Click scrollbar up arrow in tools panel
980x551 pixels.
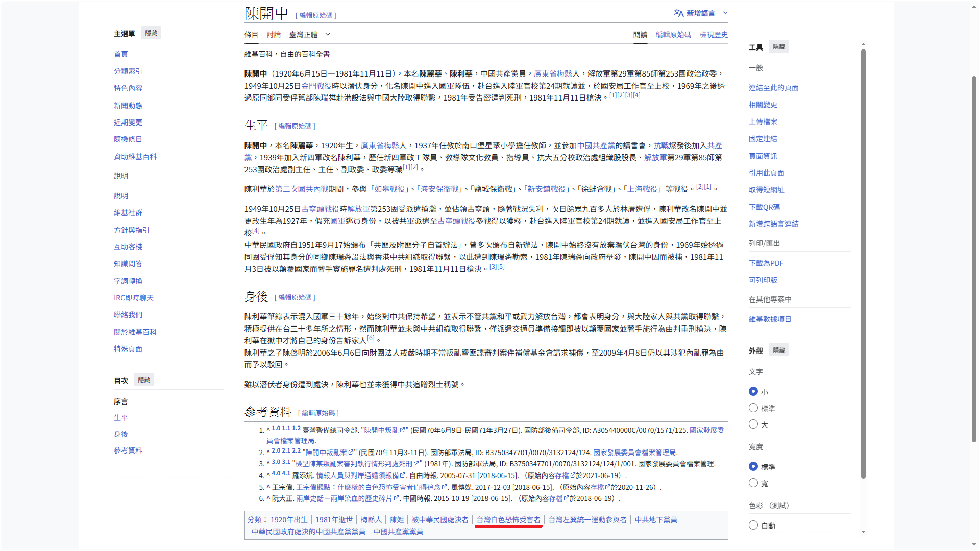point(863,44)
